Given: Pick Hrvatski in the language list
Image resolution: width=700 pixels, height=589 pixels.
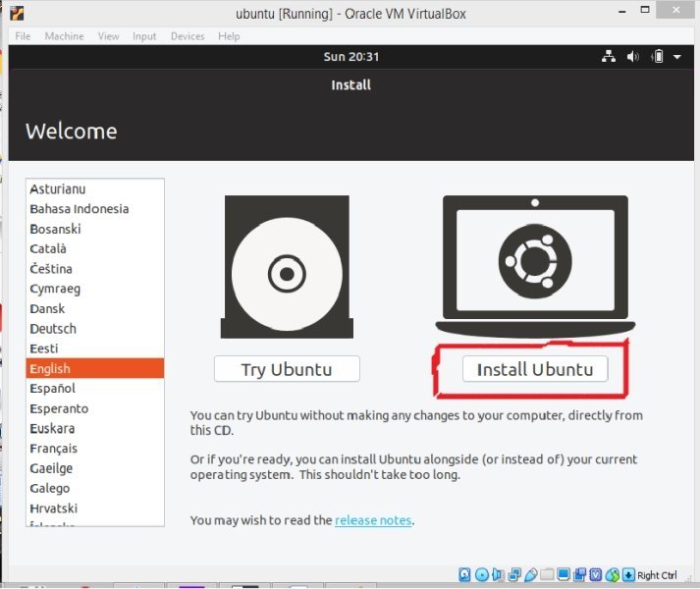Looking at the screenshot, I should point(95,509).
